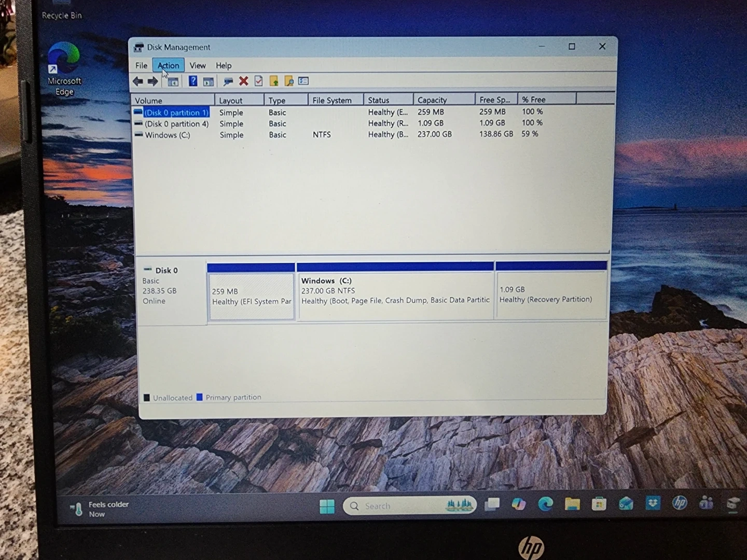Screen dimensions: 747x560
Task: Sort by the Capacity column header
Action: (x=432, y=100)
